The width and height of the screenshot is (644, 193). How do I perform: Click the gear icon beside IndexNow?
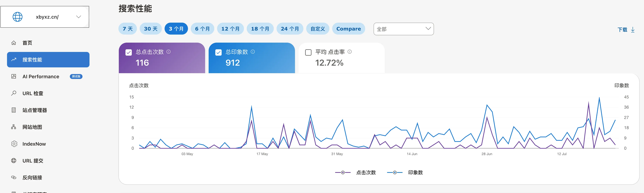click(x=14, y=144)
